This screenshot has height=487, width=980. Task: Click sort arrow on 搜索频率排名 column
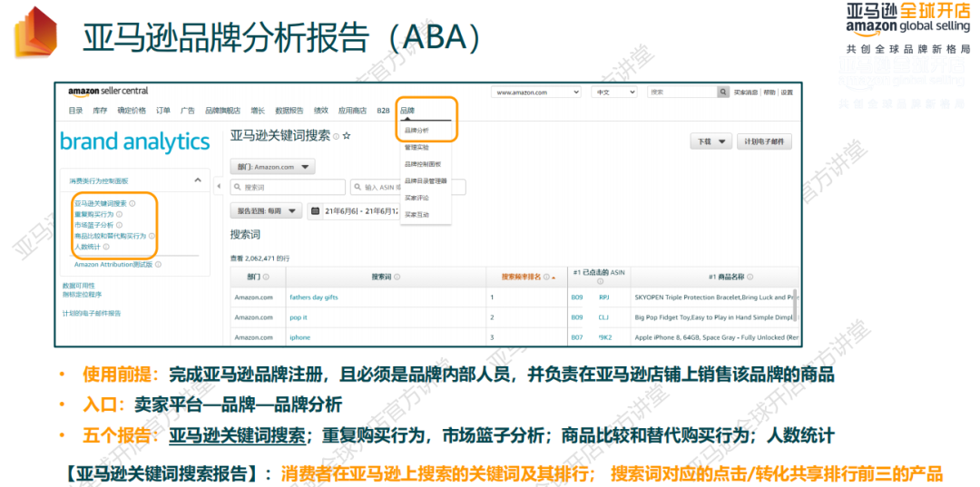pos(554,278)
